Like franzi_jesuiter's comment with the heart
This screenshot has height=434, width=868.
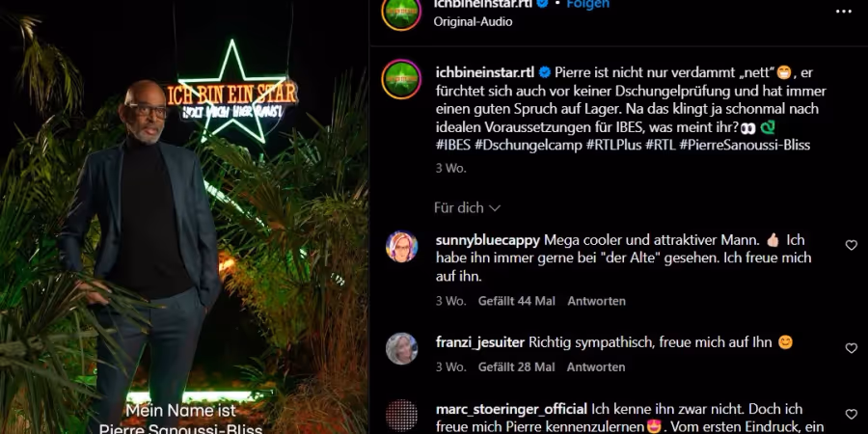[851, 348]
